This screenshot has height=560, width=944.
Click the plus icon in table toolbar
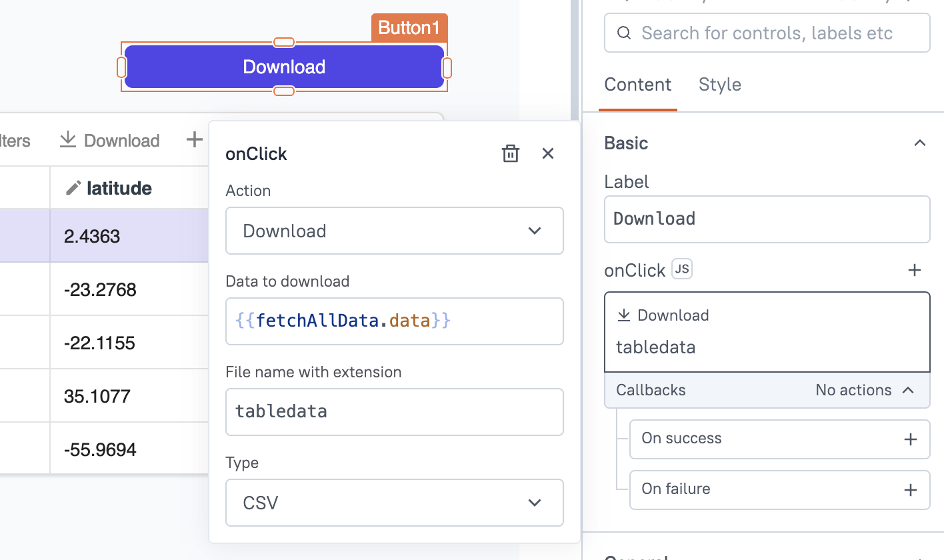(194, 140)
